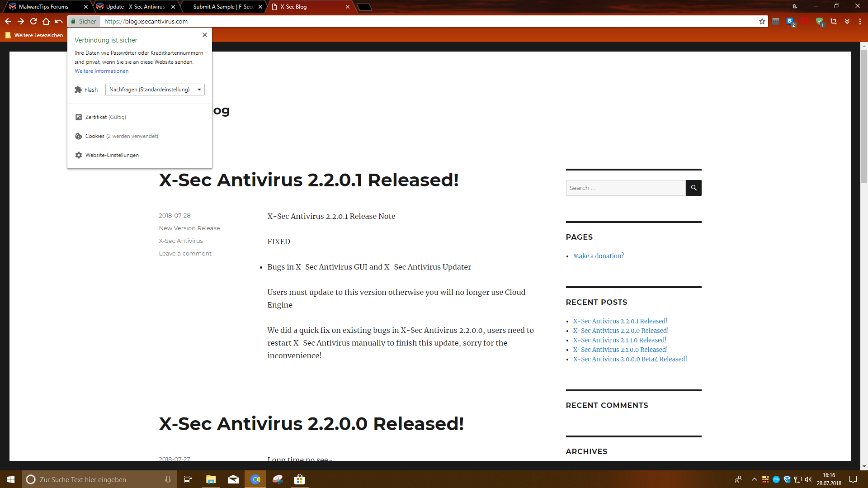Open Weitere Lesezeichen bookmarks folder
Image resolution: width=868 pixels, height=488 pixels.
(34, 35)
